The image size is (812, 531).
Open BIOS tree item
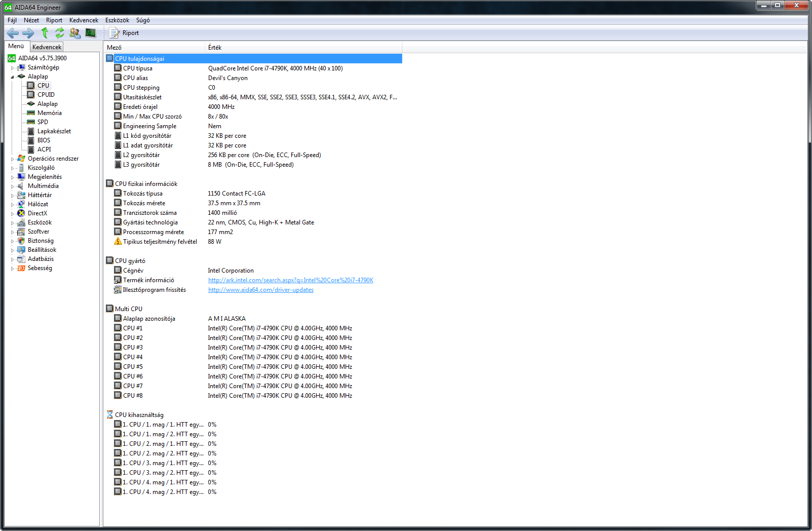pyautogui.click(x=44, y=140)
